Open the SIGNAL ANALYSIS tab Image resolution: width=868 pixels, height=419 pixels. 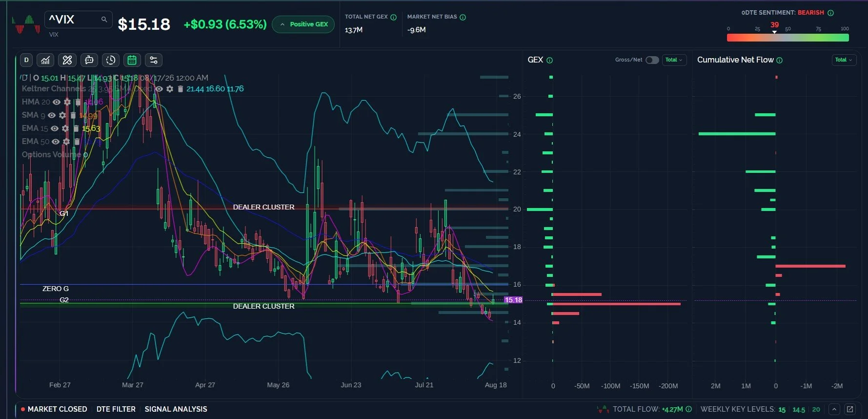[176, 409]
